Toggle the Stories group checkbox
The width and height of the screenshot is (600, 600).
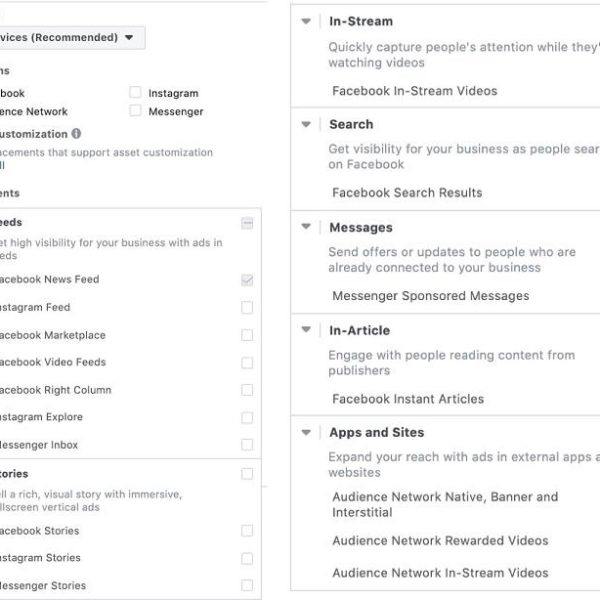(247, 474)
